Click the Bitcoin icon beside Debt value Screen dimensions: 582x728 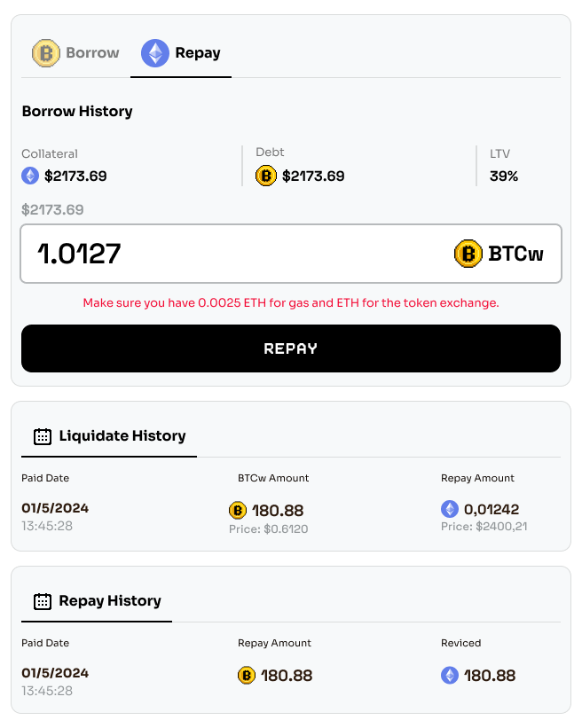[x=266, y=176]
